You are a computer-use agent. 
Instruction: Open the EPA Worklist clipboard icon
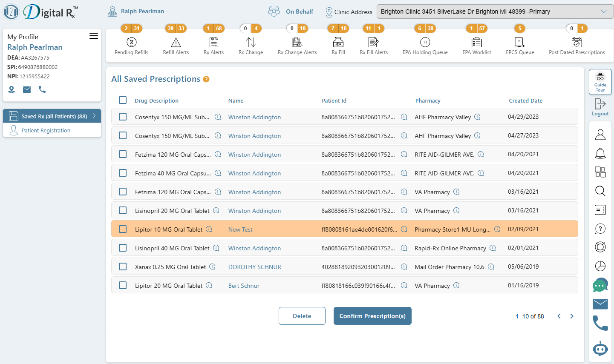click(x=477, y=42)
